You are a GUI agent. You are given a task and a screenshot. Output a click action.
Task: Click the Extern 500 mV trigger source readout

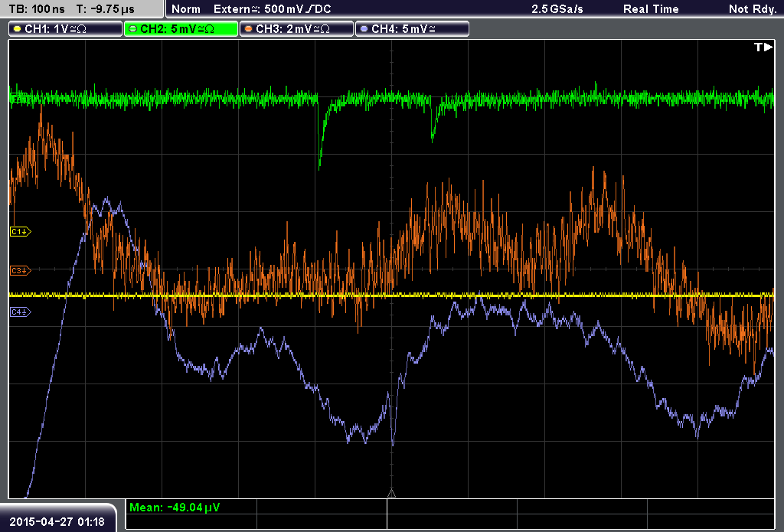click(x=272, y=9)
